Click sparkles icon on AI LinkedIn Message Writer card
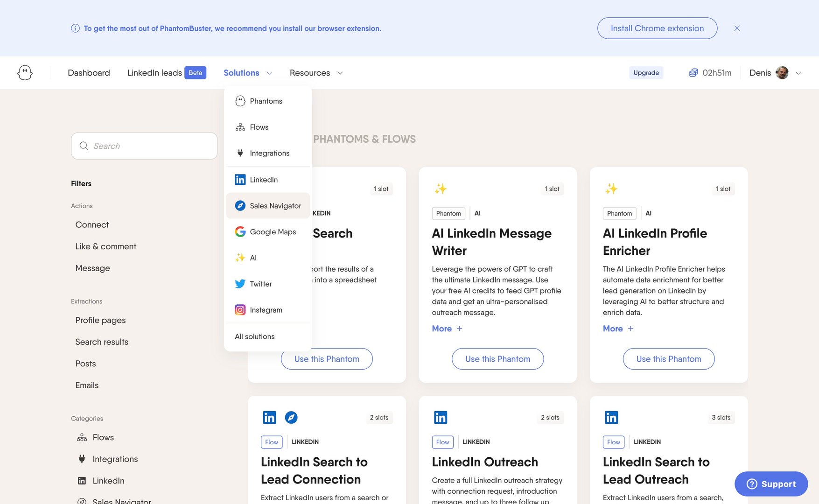Image resolution: width=819 pixels, height=504 pixels. point(440,189)
